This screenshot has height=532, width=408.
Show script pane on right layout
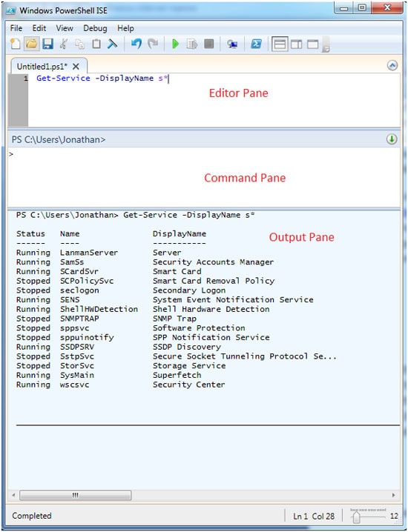click(296, 44)
